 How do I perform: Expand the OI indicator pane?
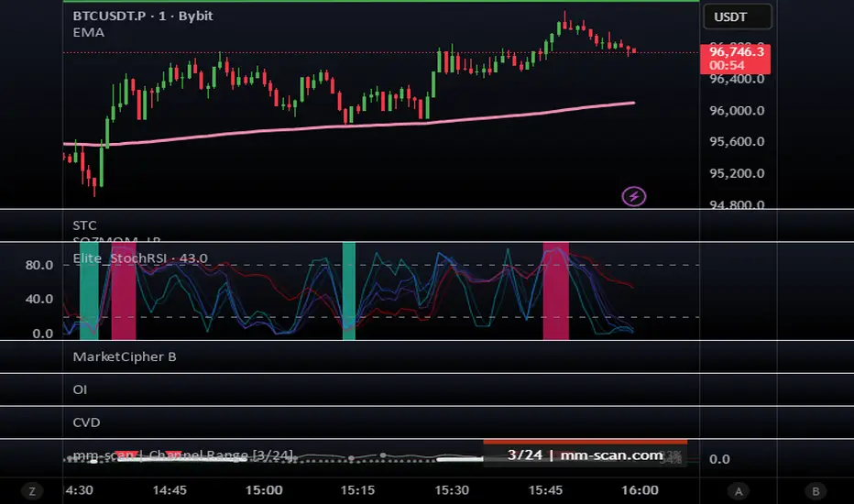80,389
